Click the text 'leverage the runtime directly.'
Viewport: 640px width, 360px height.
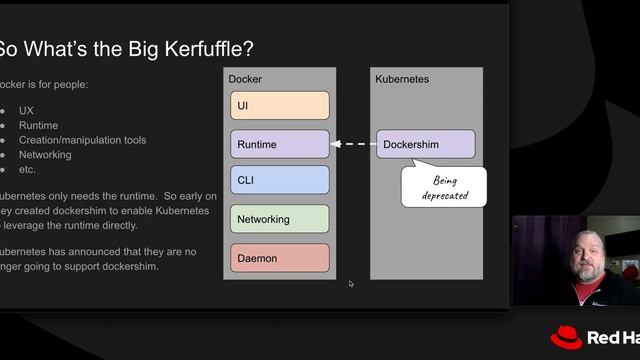coord(71,225)
